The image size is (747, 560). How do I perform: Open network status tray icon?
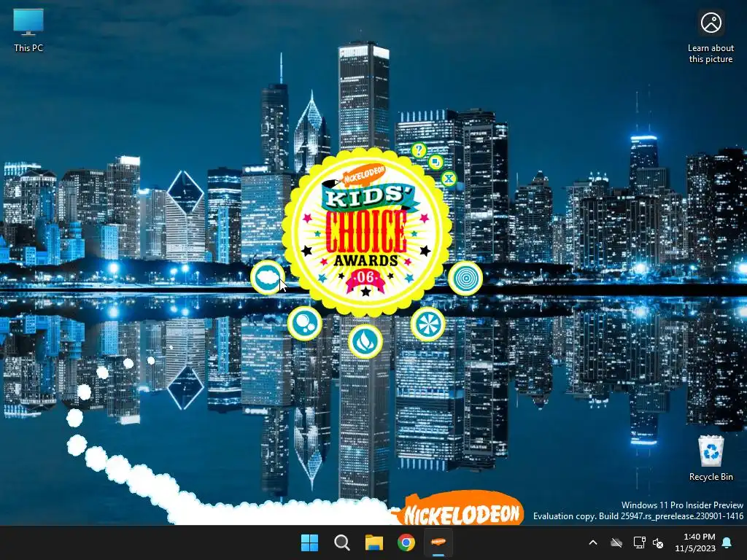click(639, 542)
